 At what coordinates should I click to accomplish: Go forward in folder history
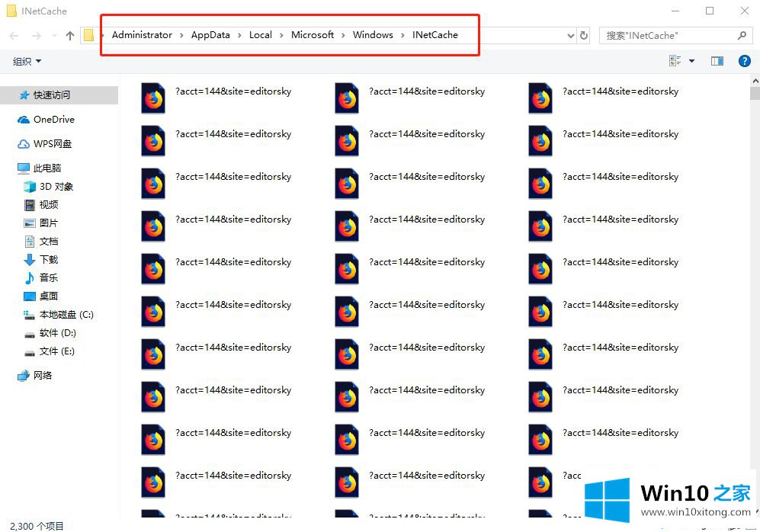(37, 35)
